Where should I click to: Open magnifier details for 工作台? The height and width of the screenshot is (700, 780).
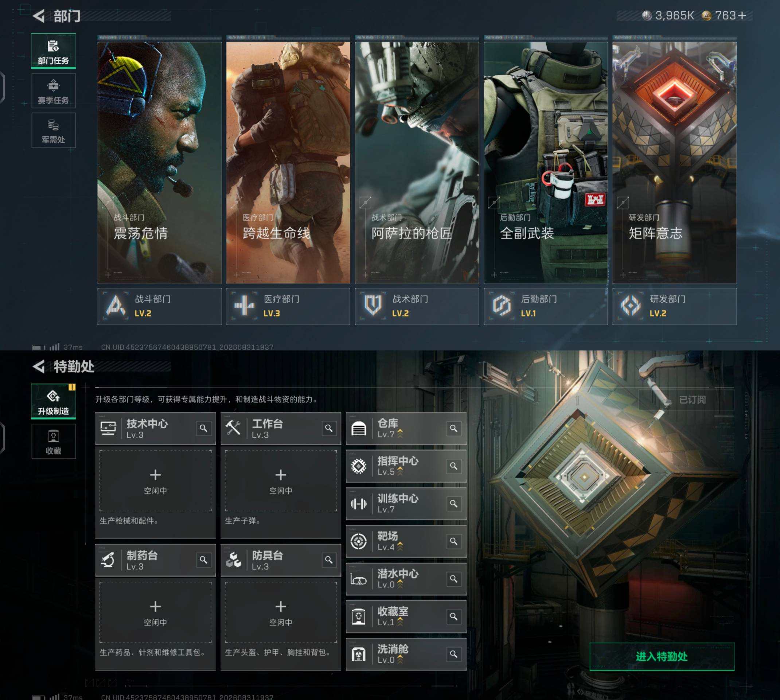click(329, 428)
